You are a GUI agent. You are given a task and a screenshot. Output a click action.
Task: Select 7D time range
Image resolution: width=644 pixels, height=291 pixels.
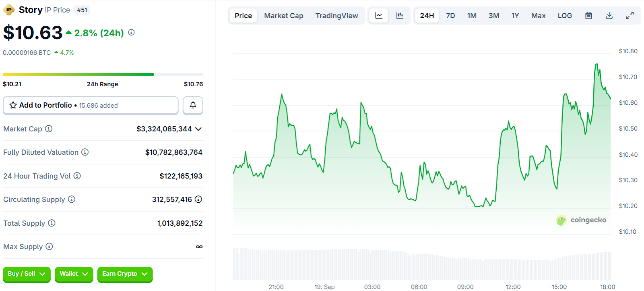(450, 16)
